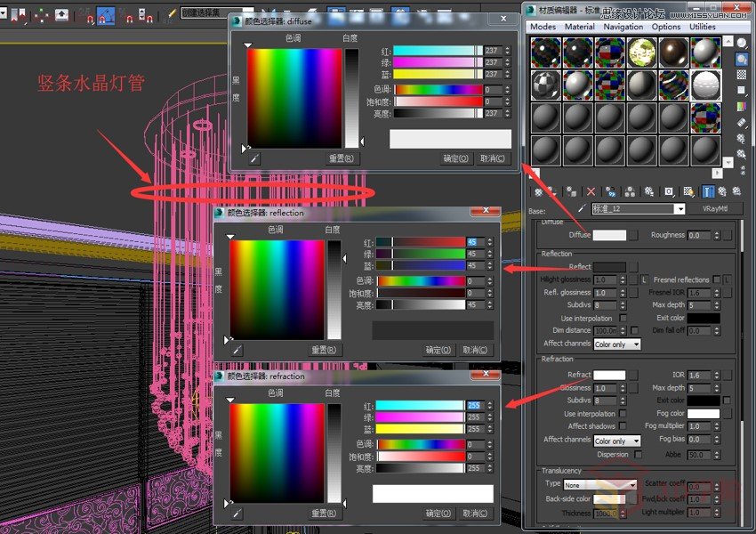
Task: Click the Put to Library icon
Action: (648, 191)
